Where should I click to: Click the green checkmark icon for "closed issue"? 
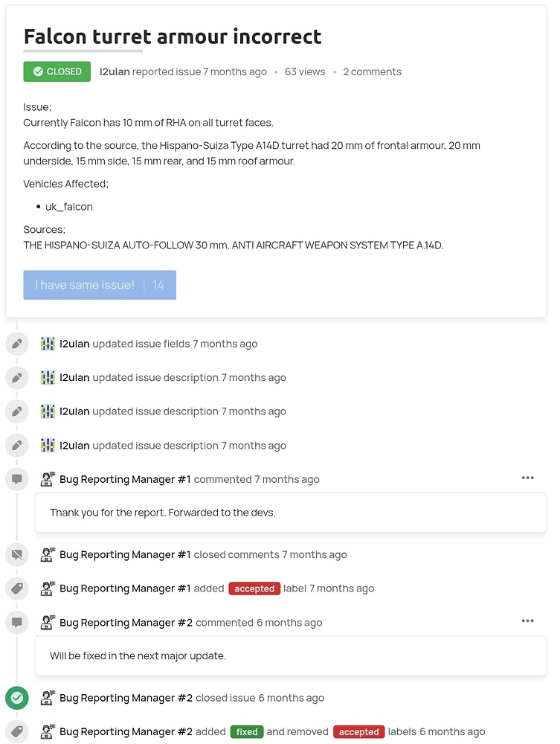tap(16, 698)
